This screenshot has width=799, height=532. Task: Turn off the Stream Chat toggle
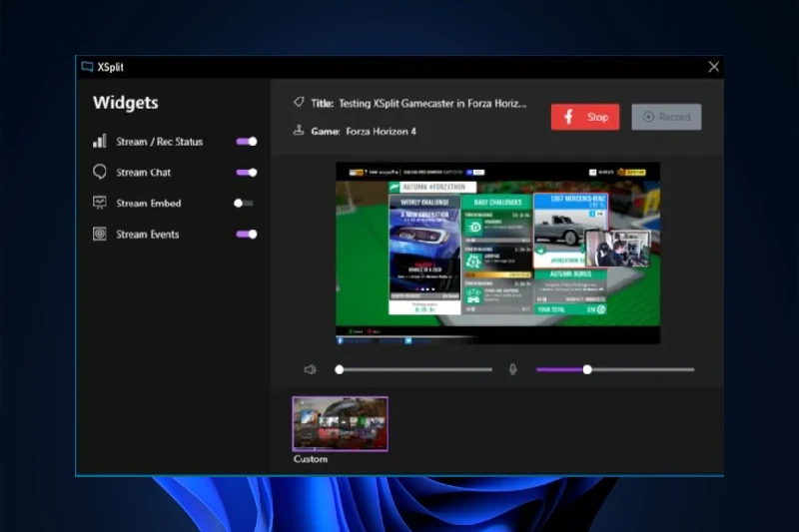247,172
